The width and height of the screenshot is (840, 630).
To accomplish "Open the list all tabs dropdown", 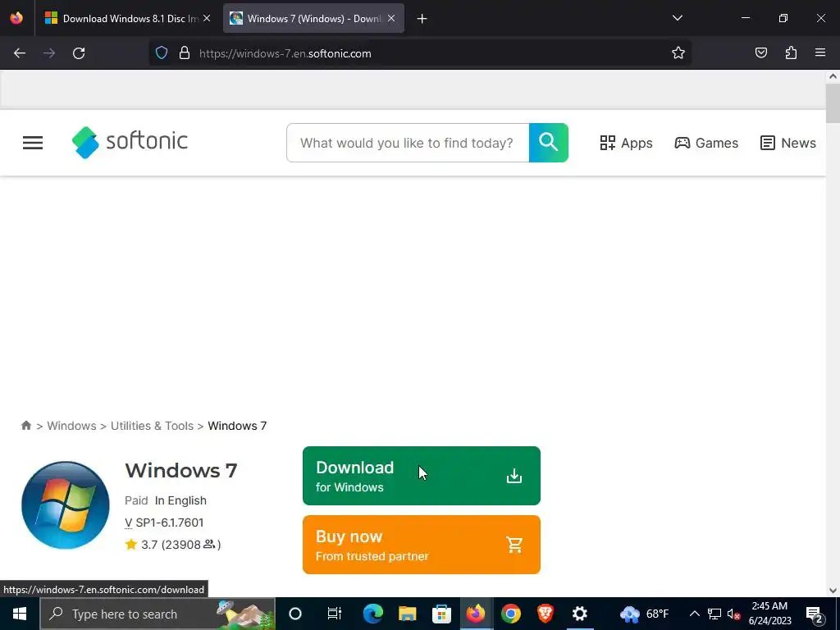I will tap(677, 18).
